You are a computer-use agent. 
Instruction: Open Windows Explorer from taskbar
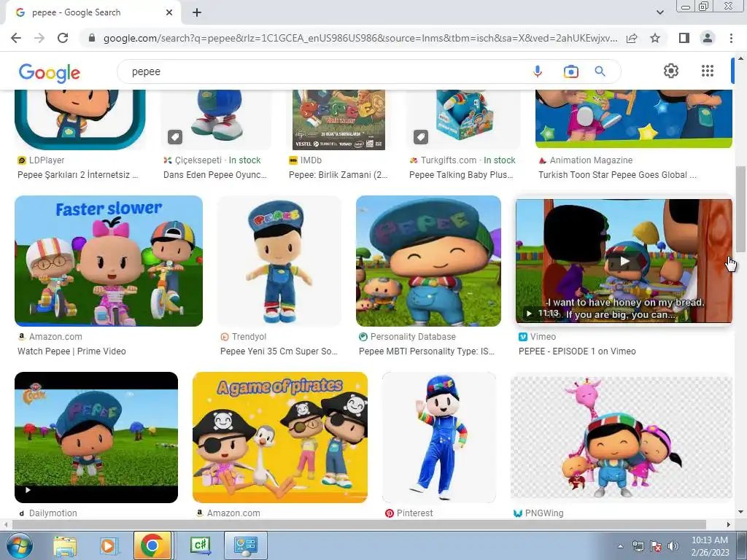coord(65,545)
